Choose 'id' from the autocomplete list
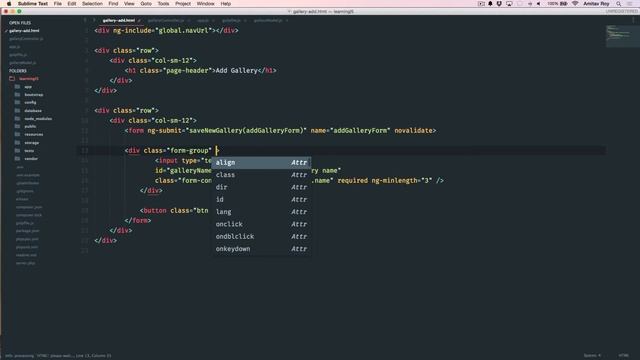Screen dimensions: 640x360 tap(261, 199)
